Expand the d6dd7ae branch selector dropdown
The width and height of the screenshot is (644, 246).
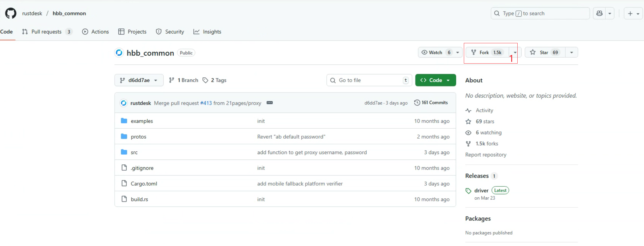[x=139, y=80]
